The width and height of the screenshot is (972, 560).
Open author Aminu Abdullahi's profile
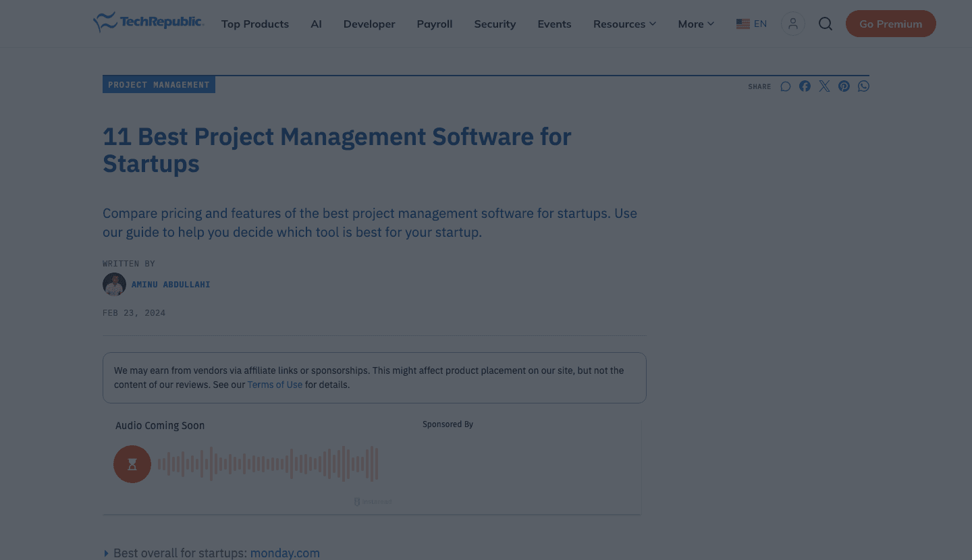pyautogui.click(x=171, y=285)
